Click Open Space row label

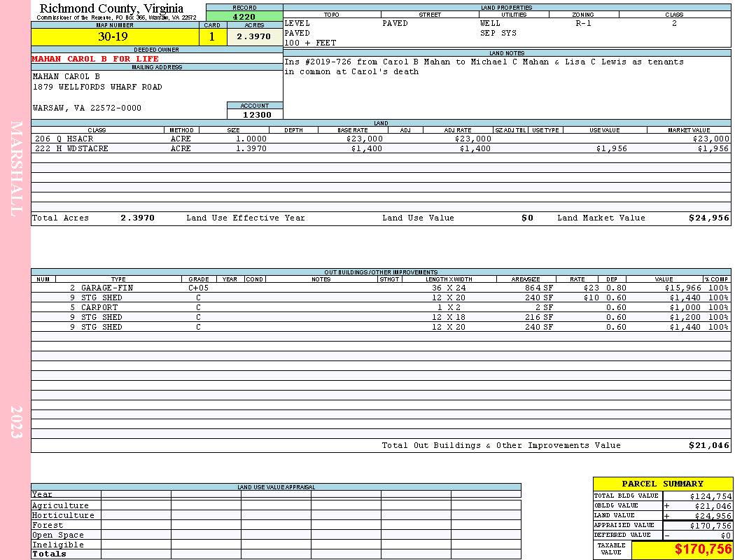click(x=58, y=535)
